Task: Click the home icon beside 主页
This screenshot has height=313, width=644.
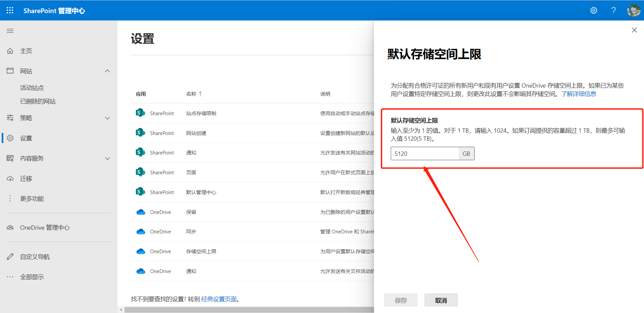Action: pyautogui.click(x=10, y=51)
